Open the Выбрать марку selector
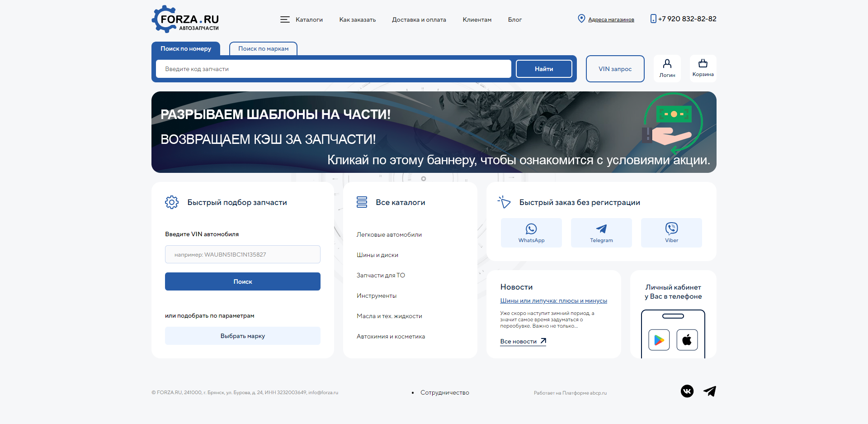The width and height of the screenshot is (868, 424). [243, 336]
